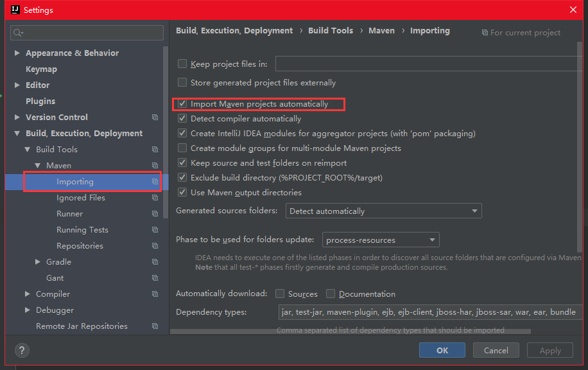The height and width of the screenshot is (370, 588).
Task: Click the project-level icon beside Runner
Action: point(155,214)
